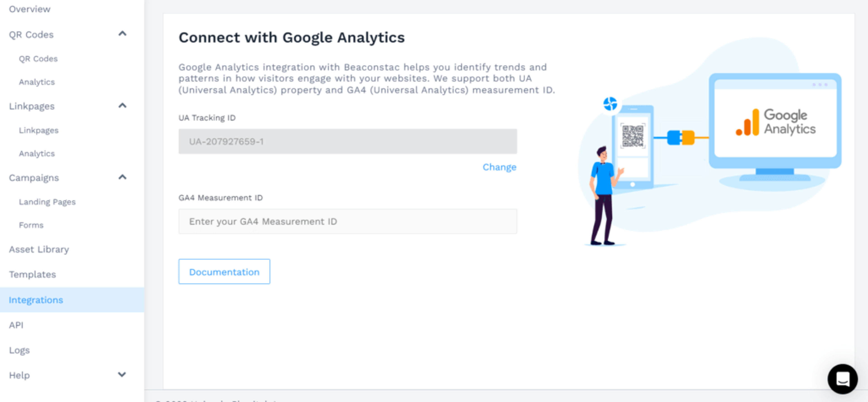868x402 pixels.
Task: Open Analytics under QR Codes
Action: [x=37, y=82]
